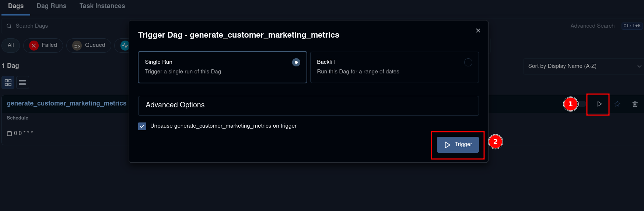Show All DAGs filter

11,45
